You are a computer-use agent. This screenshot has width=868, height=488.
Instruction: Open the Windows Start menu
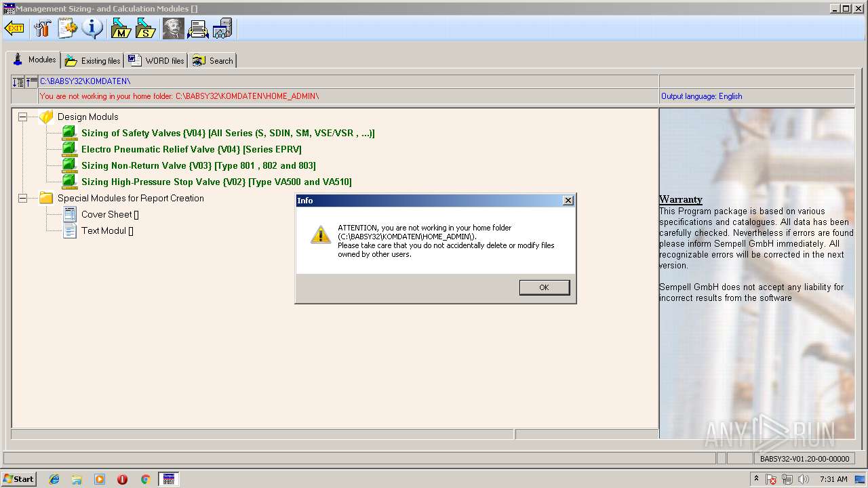pyautogui.click(x=18, y=479)
